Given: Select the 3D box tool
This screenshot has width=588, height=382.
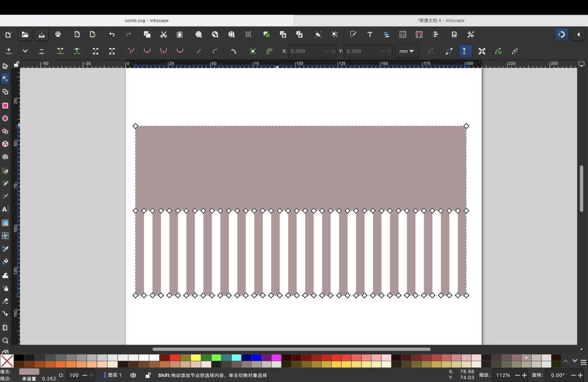Looking at the screenshot, I should tap(5, 144).
